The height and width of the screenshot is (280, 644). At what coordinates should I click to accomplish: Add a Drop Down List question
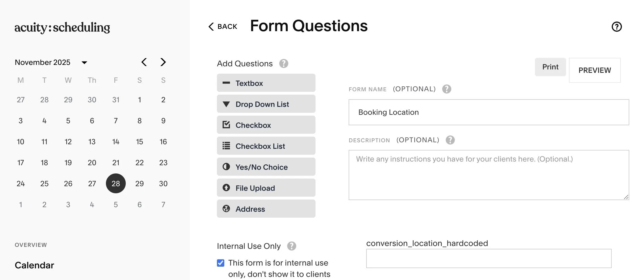point(266,104)
